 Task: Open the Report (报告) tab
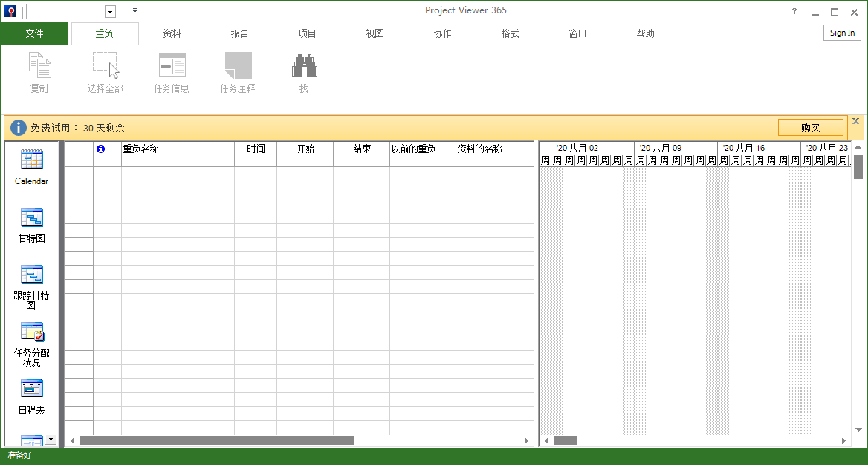point(240,33)
